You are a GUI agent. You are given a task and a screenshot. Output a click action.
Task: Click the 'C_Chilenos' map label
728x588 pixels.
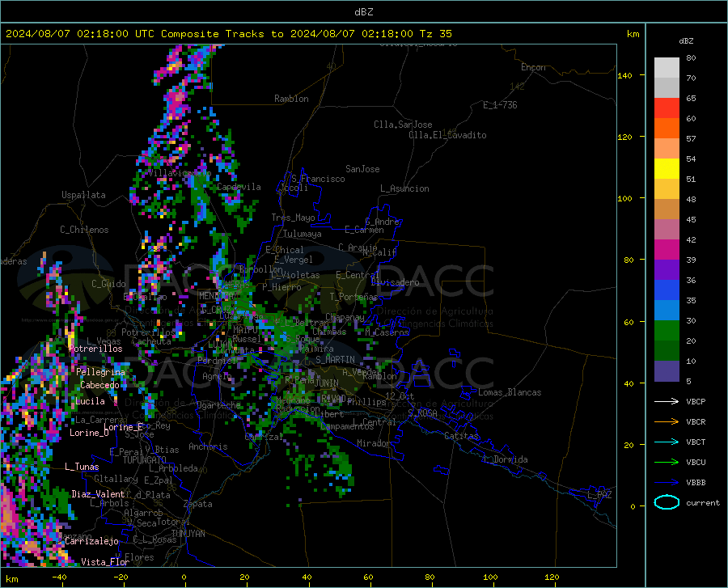point(84,230)
